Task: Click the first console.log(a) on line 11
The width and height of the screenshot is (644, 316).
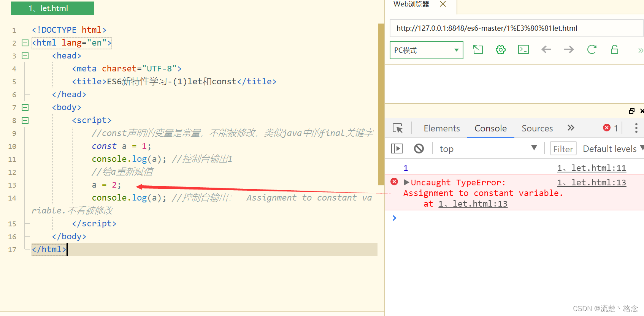Action: 129,159
